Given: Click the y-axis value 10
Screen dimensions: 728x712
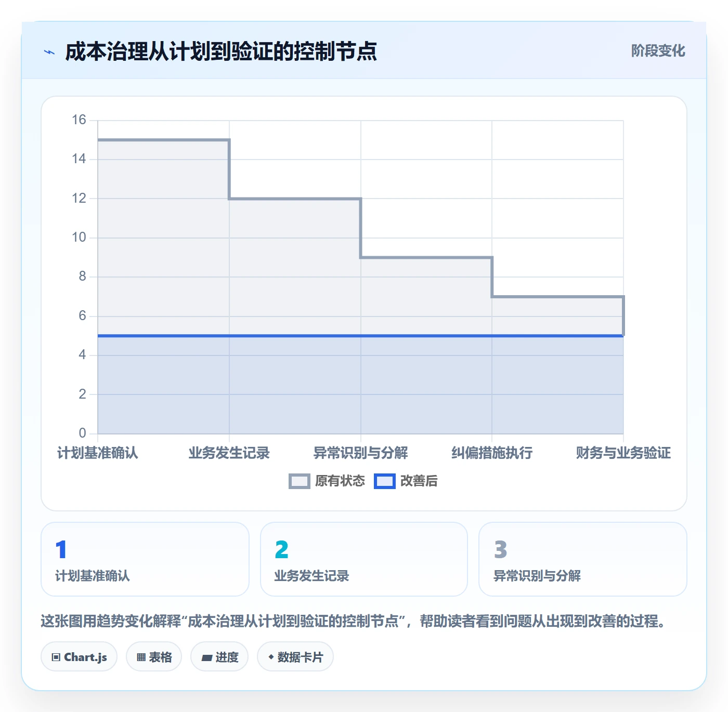Looking at the screenshot, I should point(79,238).
